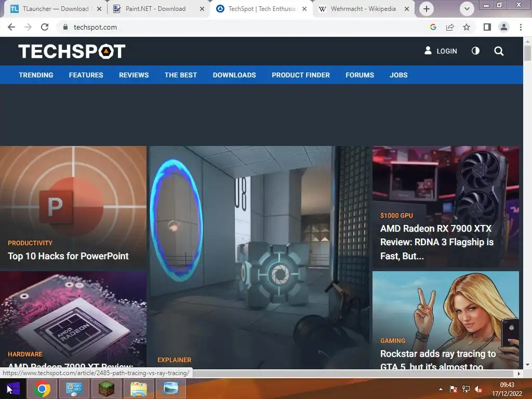Switch to the Paint.NET Download tab
The height and width of the screenshot is (399, 532).
pyautogui.click(x=156, y=9)
